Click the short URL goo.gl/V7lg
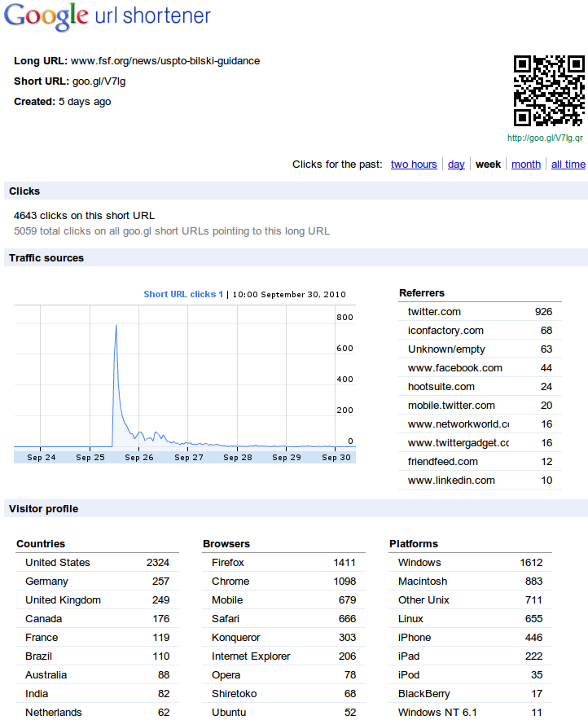Image resolution: width=588 pixels, height=720 pixels. [99, 81]
